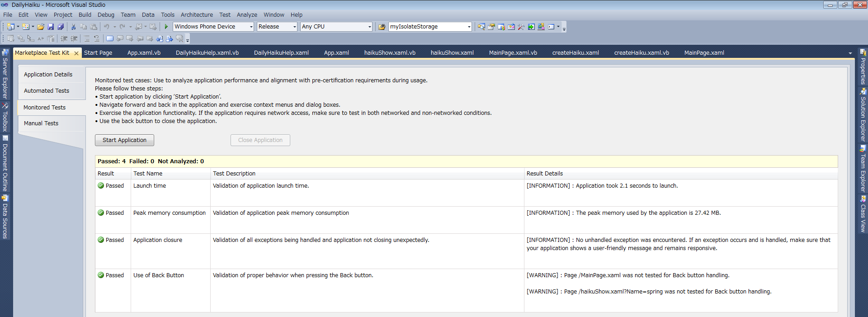Open the Class View side tab
Screen dimensions: 868x317
863,214
